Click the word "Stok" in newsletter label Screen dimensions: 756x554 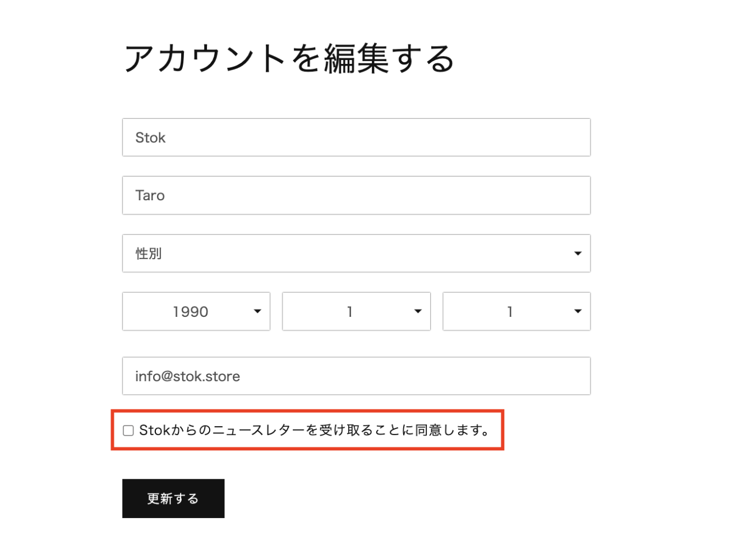pos(154,430)
